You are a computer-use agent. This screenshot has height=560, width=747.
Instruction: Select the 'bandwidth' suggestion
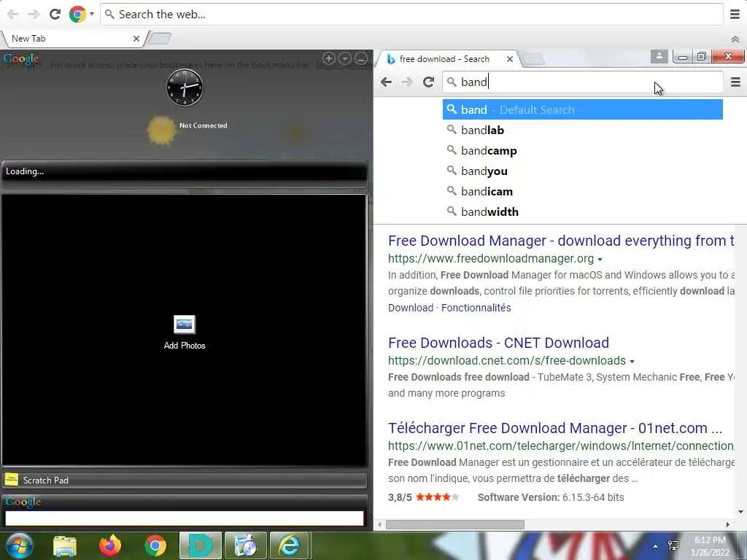(x=583, y=212)
